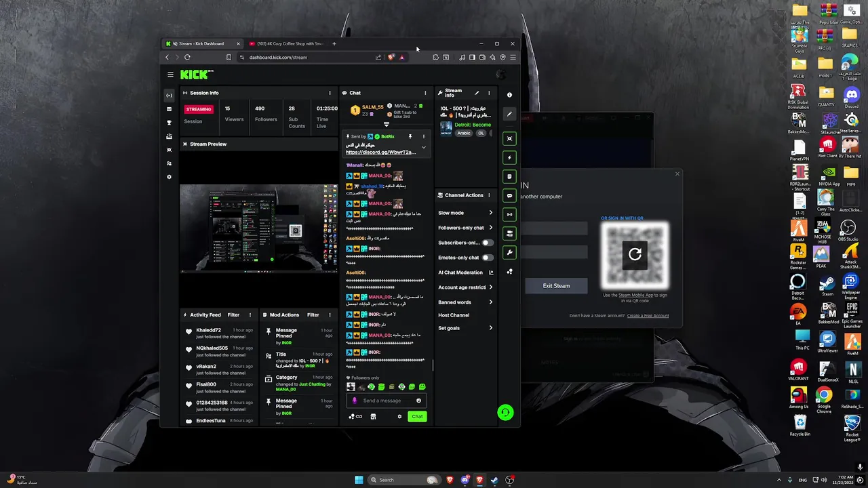Click Exit Steam button
Screen dimensions: 868x488
coord(556,285)
